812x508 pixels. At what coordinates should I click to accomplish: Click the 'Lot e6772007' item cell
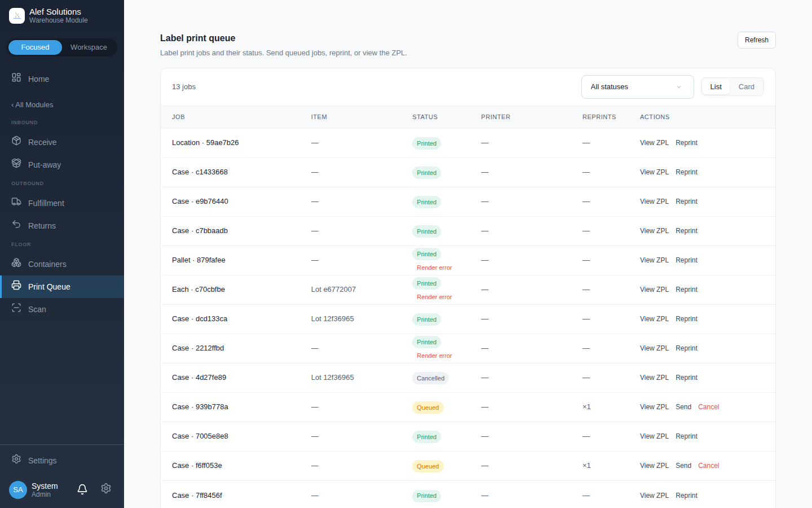point(333,290)
